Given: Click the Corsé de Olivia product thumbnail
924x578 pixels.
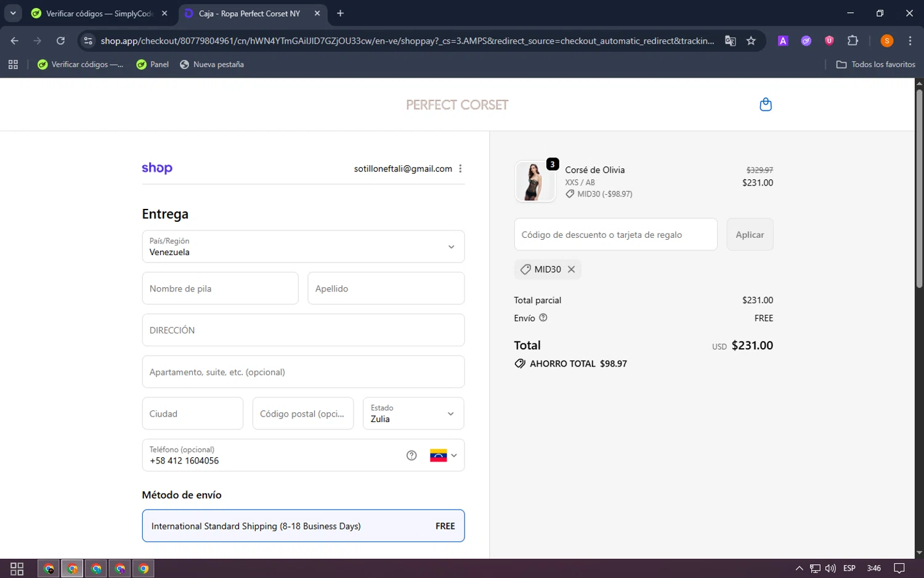Looking at the screenshot, I should (534, 181).
